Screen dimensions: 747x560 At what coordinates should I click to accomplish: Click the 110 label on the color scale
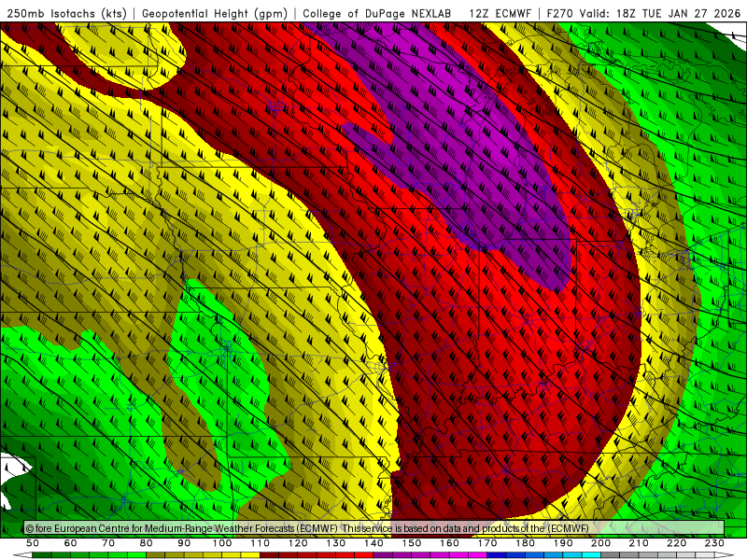261,543
